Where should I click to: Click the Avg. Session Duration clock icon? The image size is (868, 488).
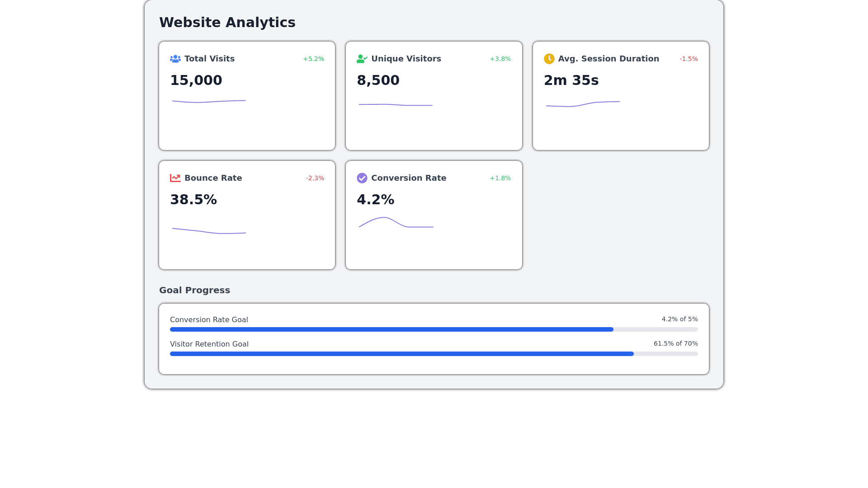pyautogui.click(x=549, y=59)
